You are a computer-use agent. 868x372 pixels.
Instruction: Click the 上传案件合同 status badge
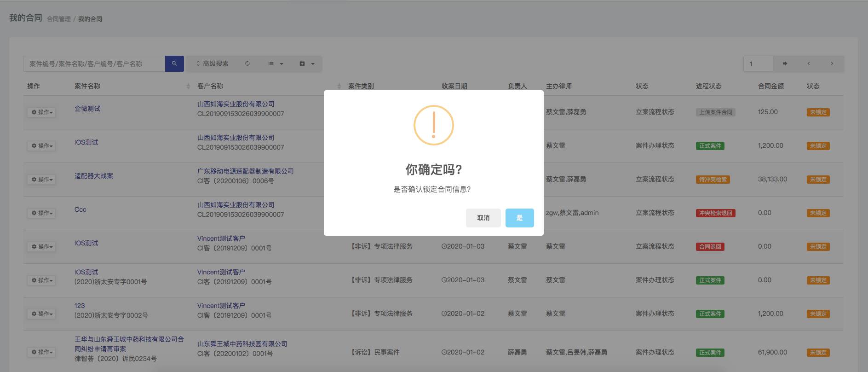[716, 112]
